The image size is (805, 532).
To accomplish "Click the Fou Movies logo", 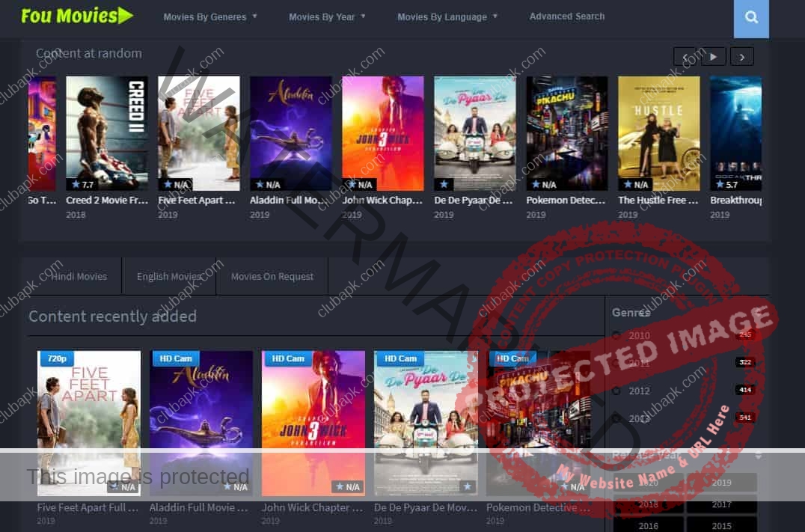I will (x=77, y=16).
